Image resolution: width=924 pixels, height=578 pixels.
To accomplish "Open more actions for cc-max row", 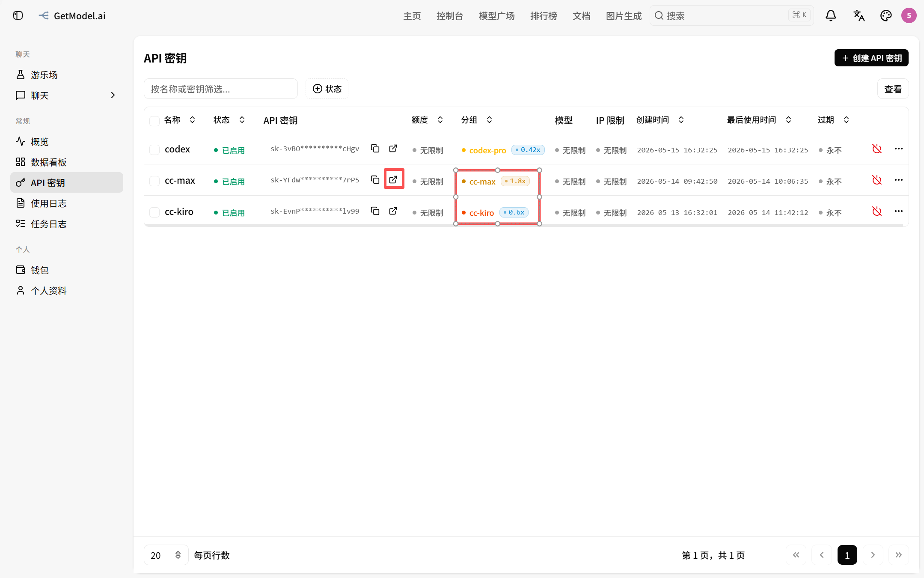I will pyautogui.click(x=899, y=180).
